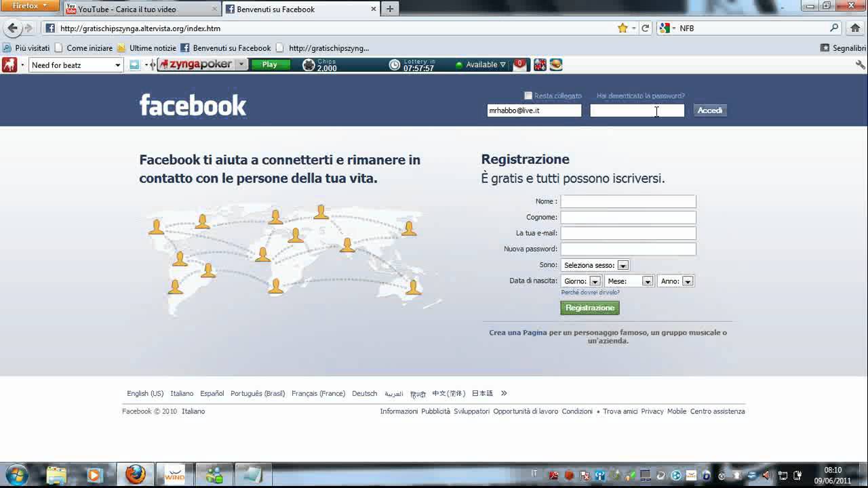The image size is (868, 488).
Task: Click the Zynga dog toolbar logo
Action: 9,65
